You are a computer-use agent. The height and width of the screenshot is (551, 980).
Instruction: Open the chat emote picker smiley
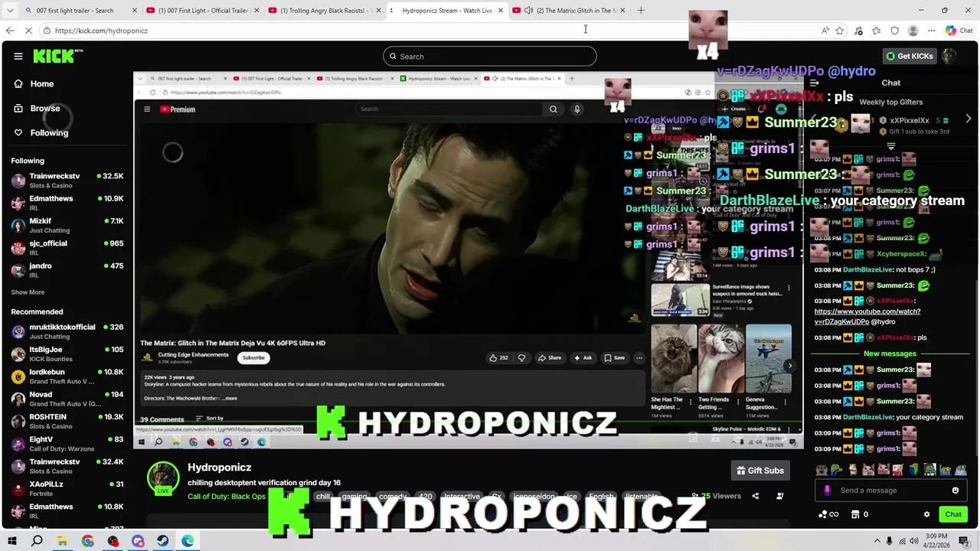click(x=955, y=491)
